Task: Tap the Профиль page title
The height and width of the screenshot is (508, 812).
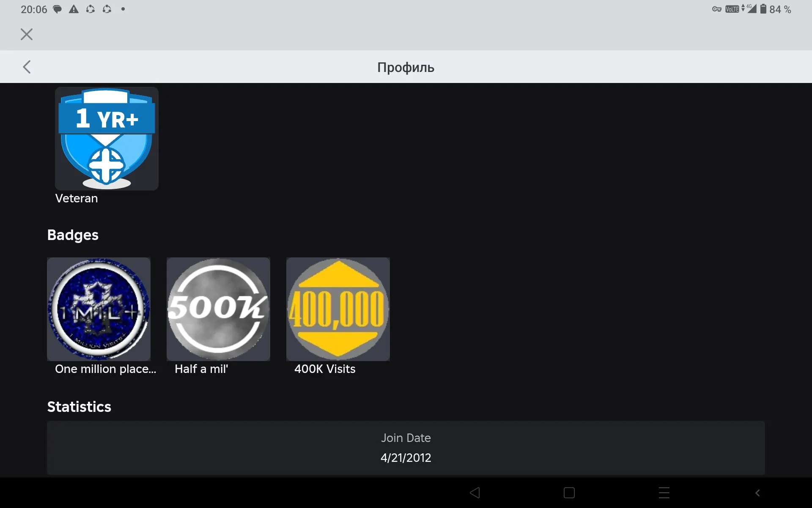Action: pyautogui.click(x=406, y=67)
